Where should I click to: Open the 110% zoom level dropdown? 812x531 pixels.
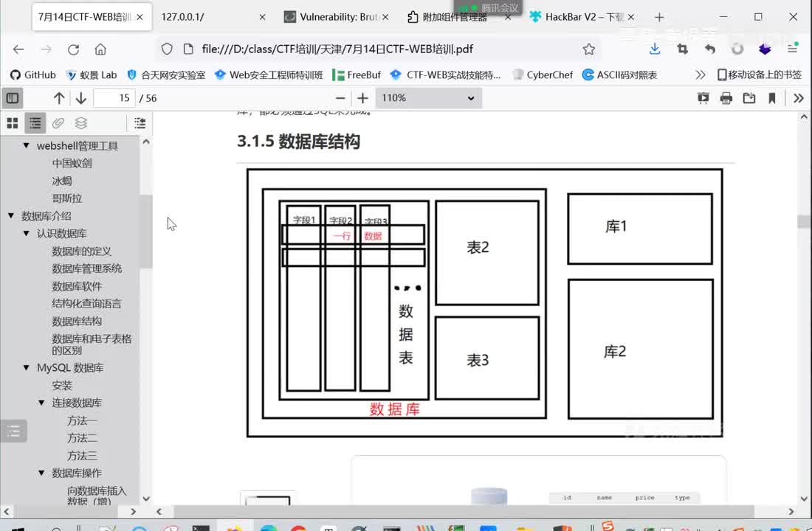(x=428, y=98)
